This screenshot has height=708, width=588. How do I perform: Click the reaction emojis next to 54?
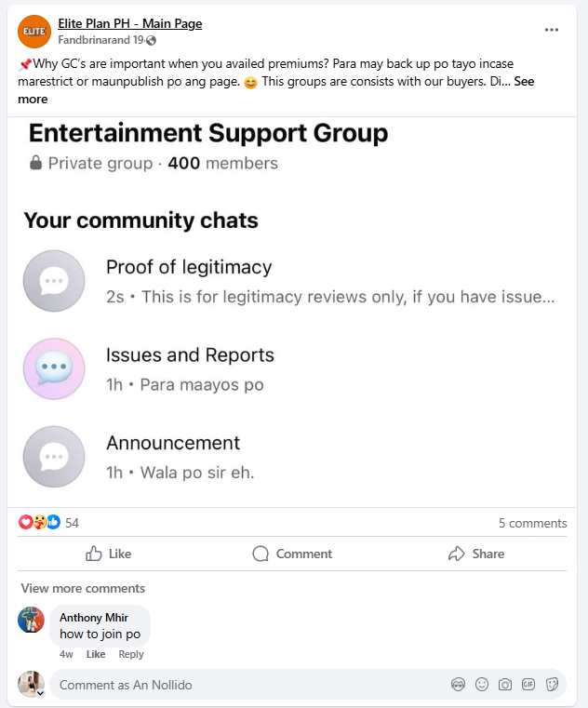(40, 523)
